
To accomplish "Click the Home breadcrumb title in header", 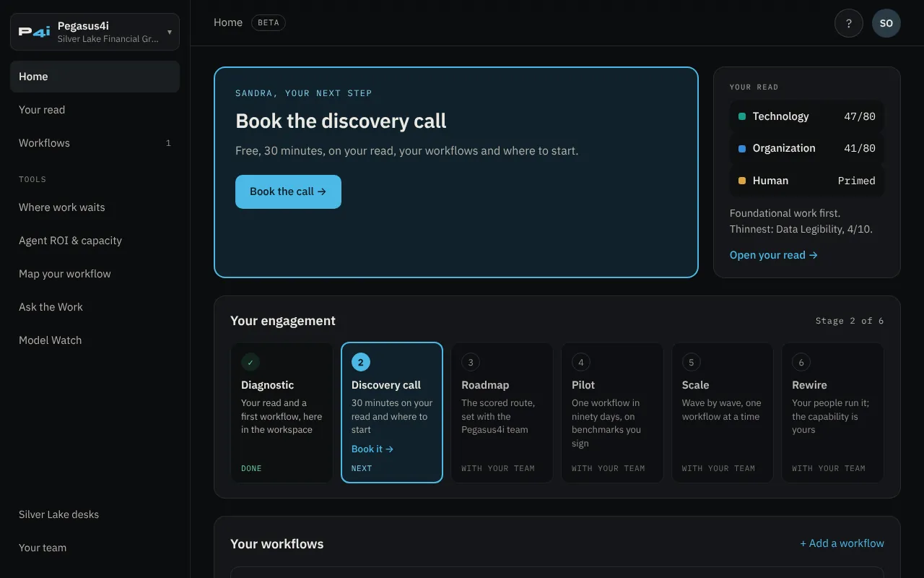I will point(228,22).
